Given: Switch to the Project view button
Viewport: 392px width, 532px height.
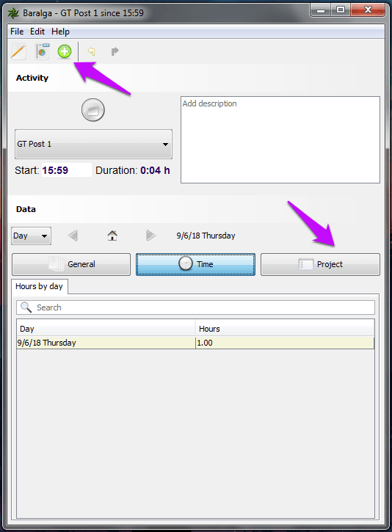Looking at the screenshot, I should [320, 264].
